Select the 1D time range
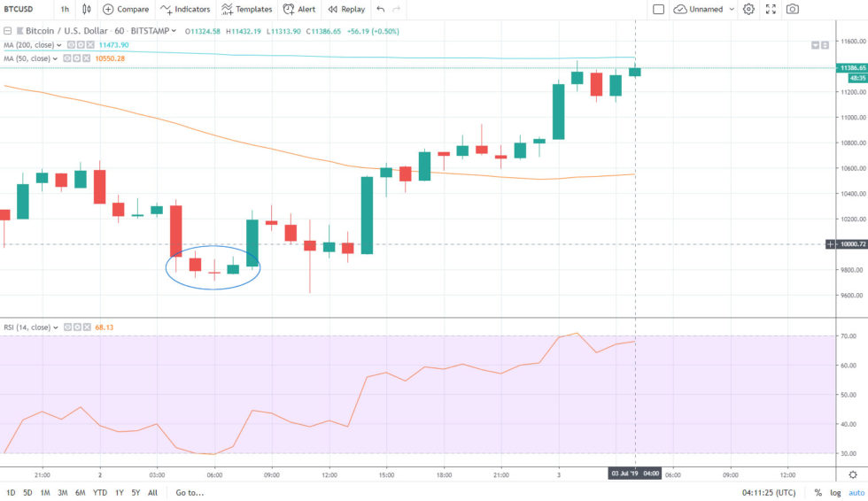This screenshot has height=501, width=868. click(x=11, y=492)
